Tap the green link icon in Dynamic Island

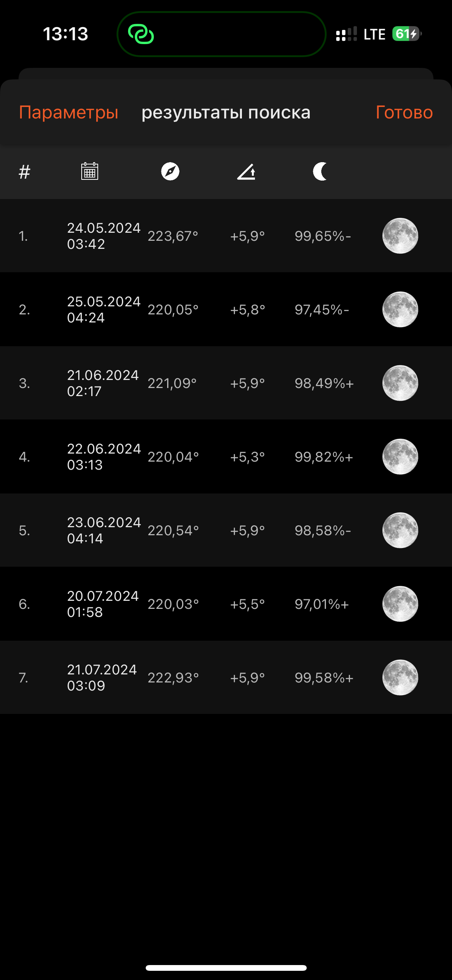(141, 35)
